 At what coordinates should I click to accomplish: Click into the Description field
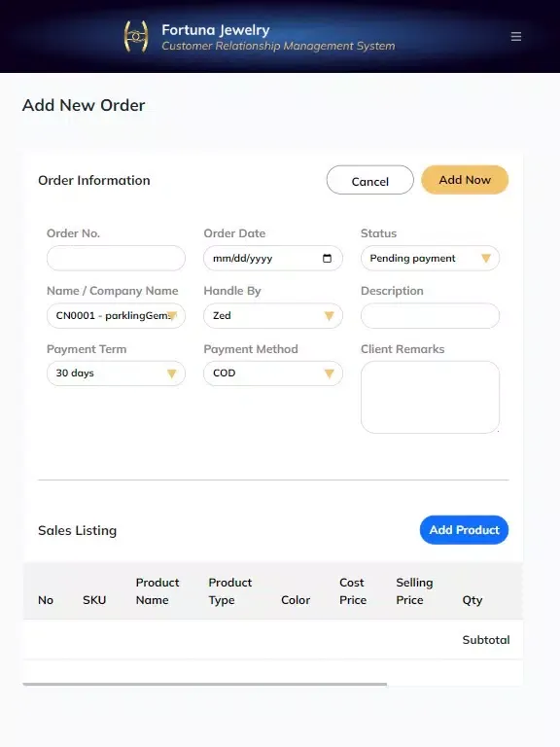pos(430,315)
